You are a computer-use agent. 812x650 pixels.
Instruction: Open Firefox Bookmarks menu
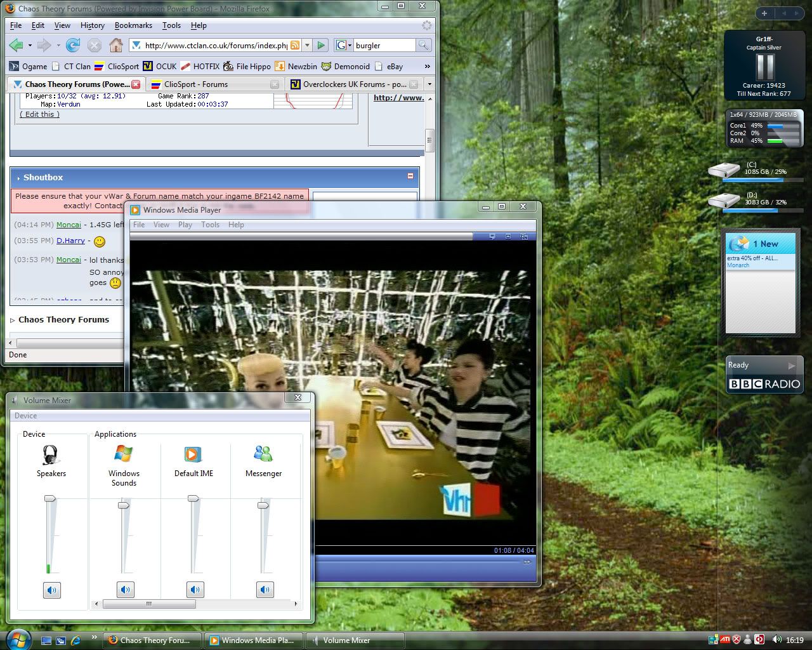pos(133,25)
